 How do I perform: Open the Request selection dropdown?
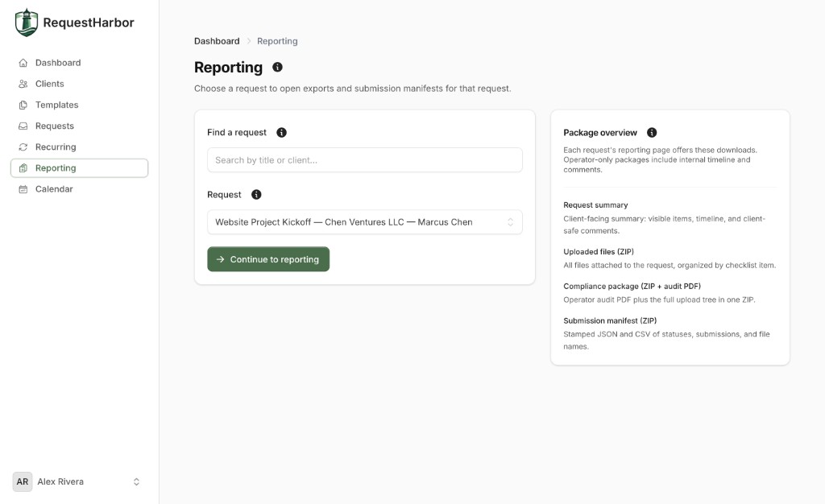tap(365, 221)
